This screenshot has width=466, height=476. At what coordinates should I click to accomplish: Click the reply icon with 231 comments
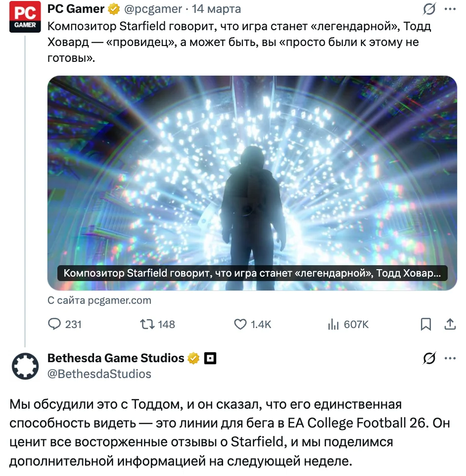(54, 324)
